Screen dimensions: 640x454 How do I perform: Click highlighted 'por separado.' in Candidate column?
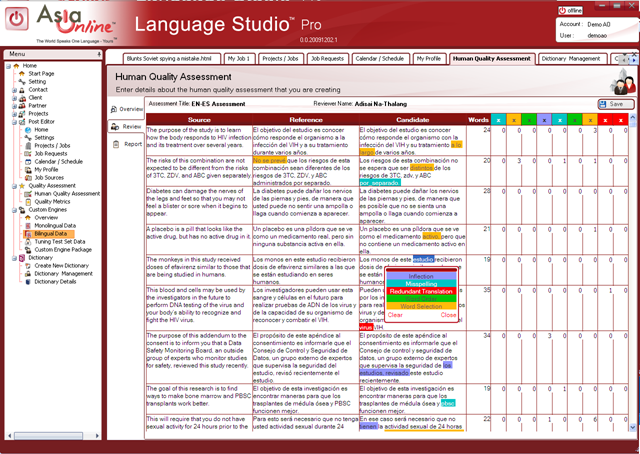(380, 183)
